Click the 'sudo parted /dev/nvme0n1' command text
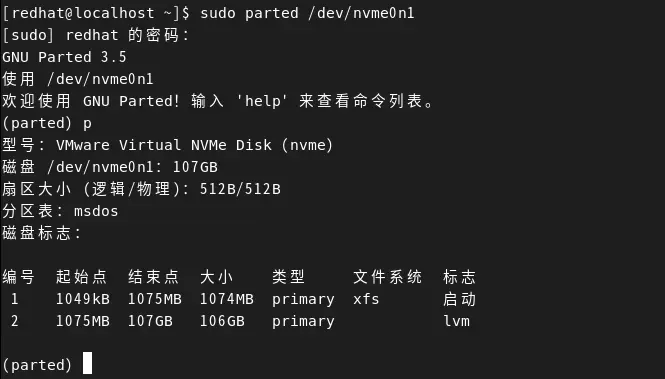This screenshot has width=665, height=379. 307,13
